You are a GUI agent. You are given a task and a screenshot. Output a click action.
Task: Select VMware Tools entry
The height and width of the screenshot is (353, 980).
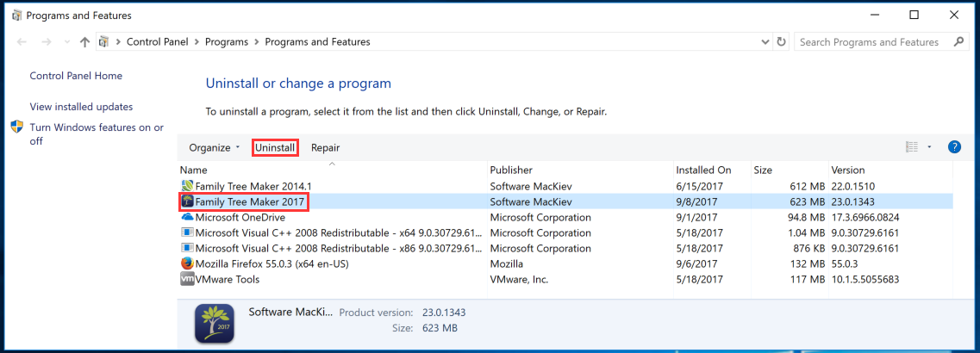[565, 279]
